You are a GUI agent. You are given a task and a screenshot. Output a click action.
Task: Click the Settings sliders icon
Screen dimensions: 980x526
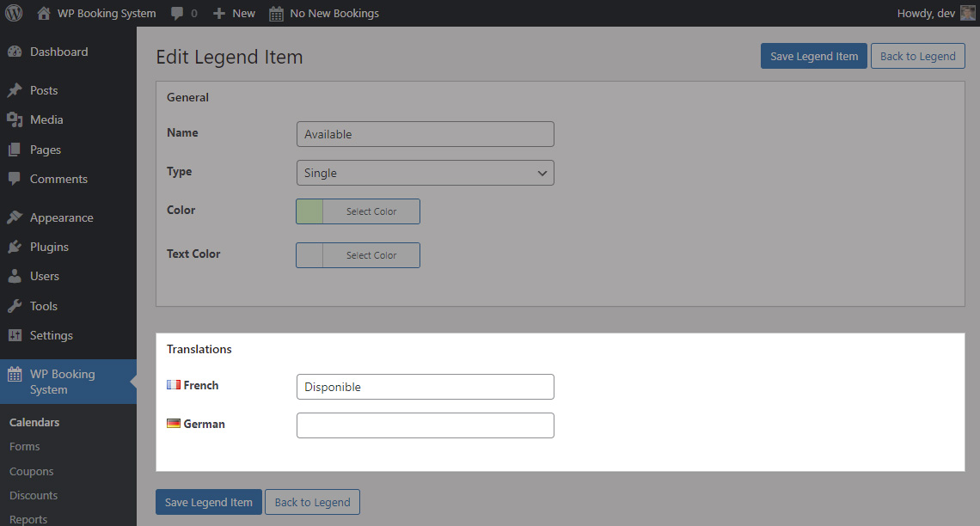coord(15,335)
